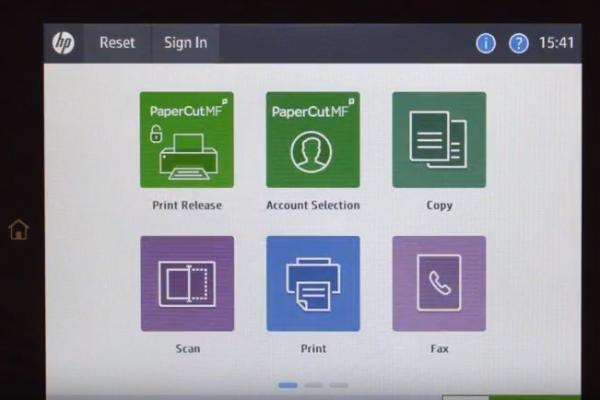Go to second page via middle dot
The width and height of the screenshot is (600, 400).
point(313,384)
